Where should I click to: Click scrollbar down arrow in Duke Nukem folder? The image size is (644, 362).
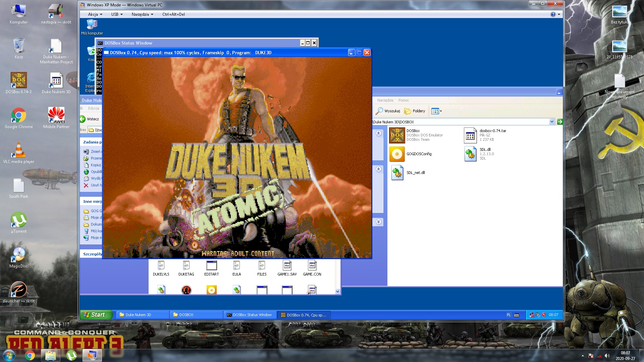[337, 292]
